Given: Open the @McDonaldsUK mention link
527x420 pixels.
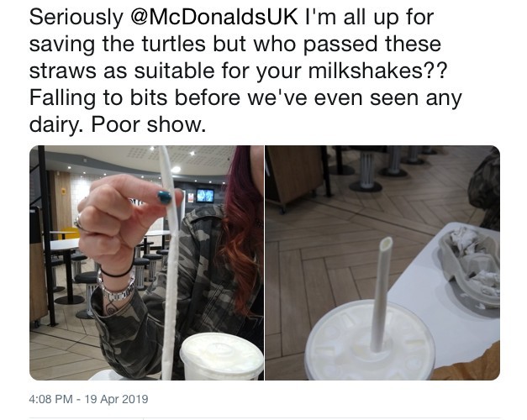Looking at the screenshot, I should pos(214,18).
